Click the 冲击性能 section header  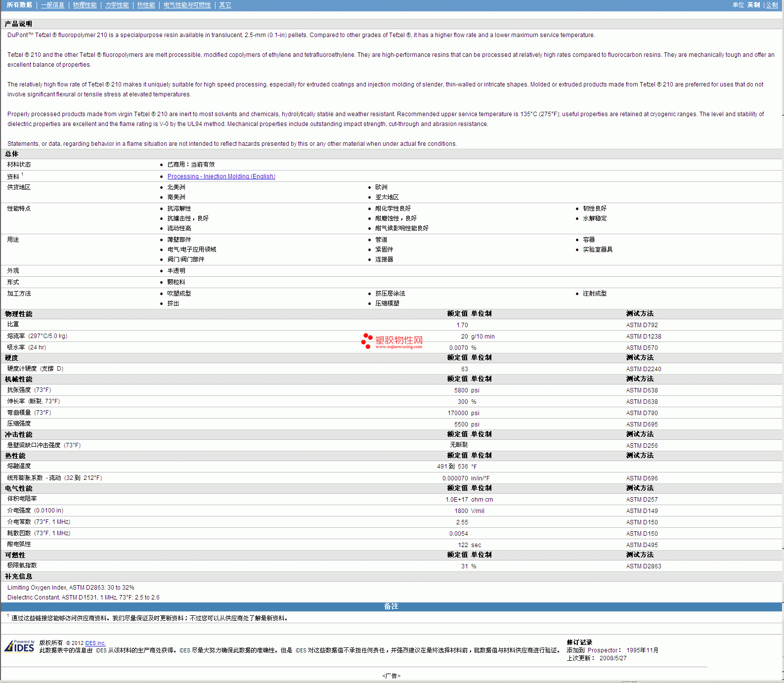tap(18, 434)
